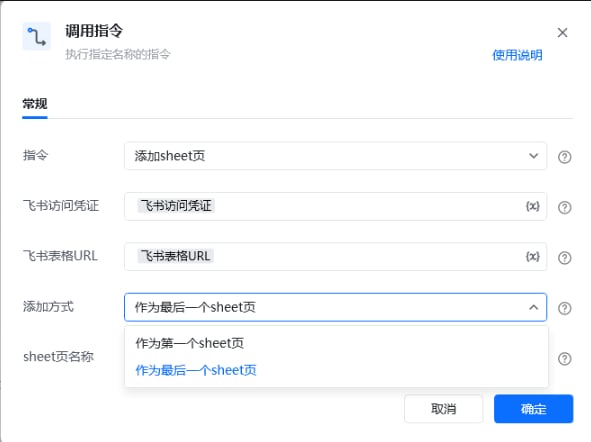The image size is (591, 442).
Task: Click the 飞书表格URL variable tag
Action: tap(175, 256)
